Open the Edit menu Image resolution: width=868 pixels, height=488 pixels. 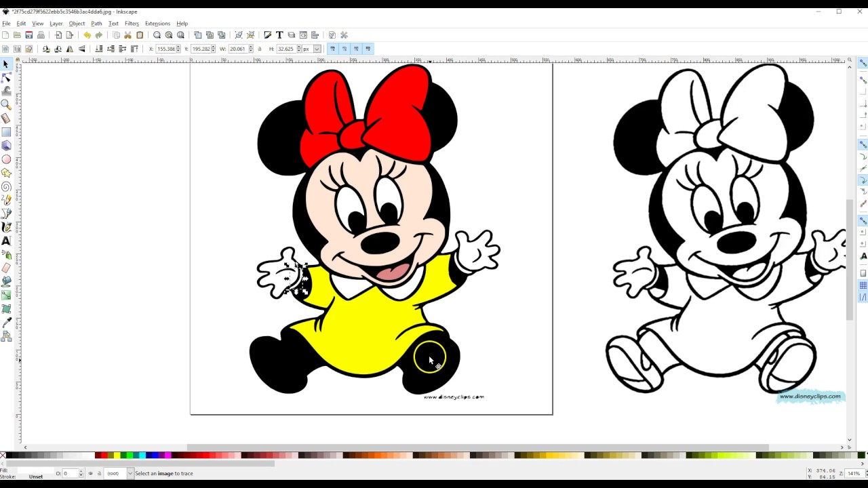[21, 24]
